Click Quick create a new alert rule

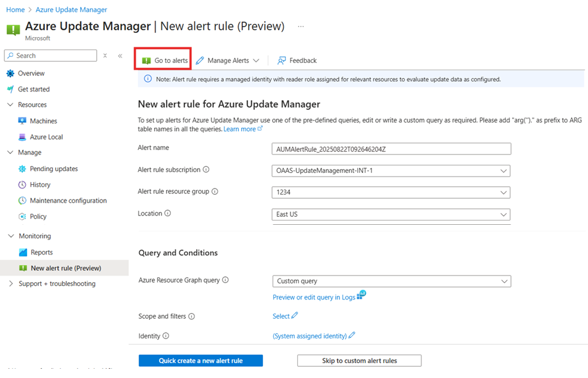[201, 361]
